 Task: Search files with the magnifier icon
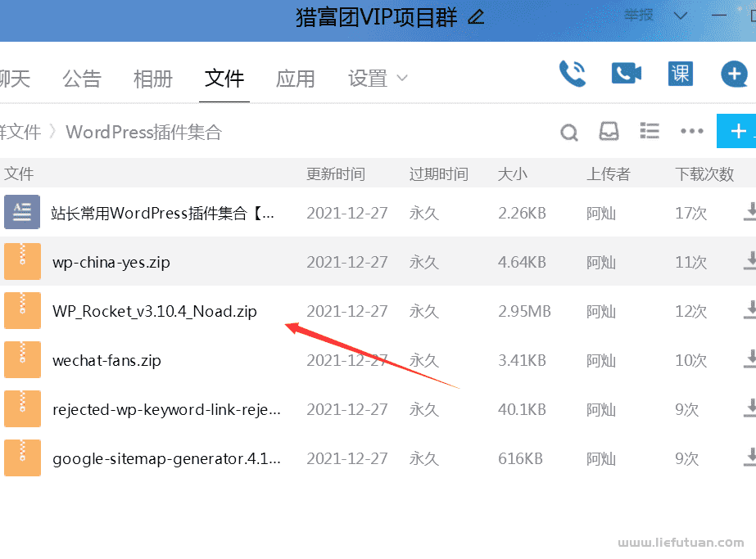(x=569, y=132)
